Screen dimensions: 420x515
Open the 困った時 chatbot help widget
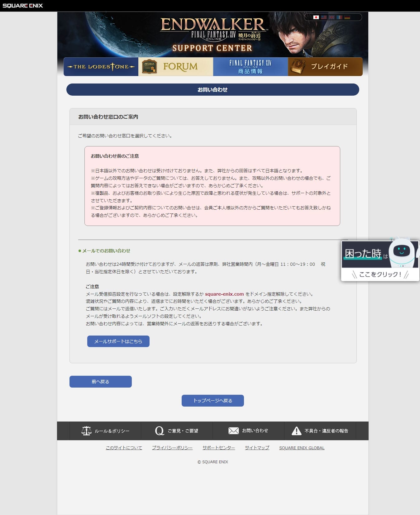coord(380,260)
